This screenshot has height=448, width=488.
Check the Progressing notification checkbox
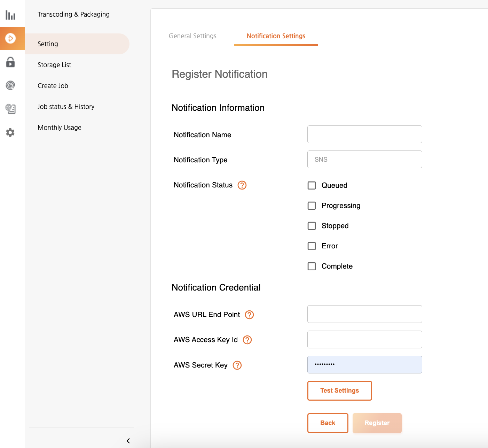(x=312, y=206)
